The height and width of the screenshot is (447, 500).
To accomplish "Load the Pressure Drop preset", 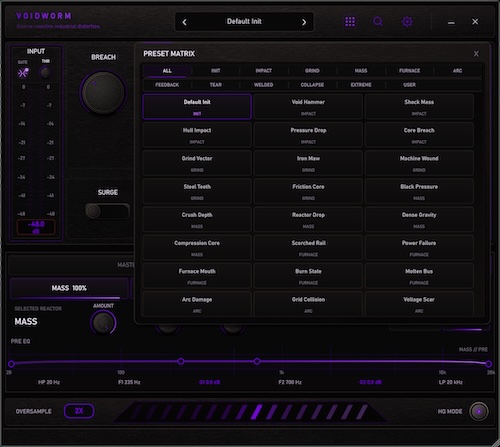I will (x=308, y=135).
